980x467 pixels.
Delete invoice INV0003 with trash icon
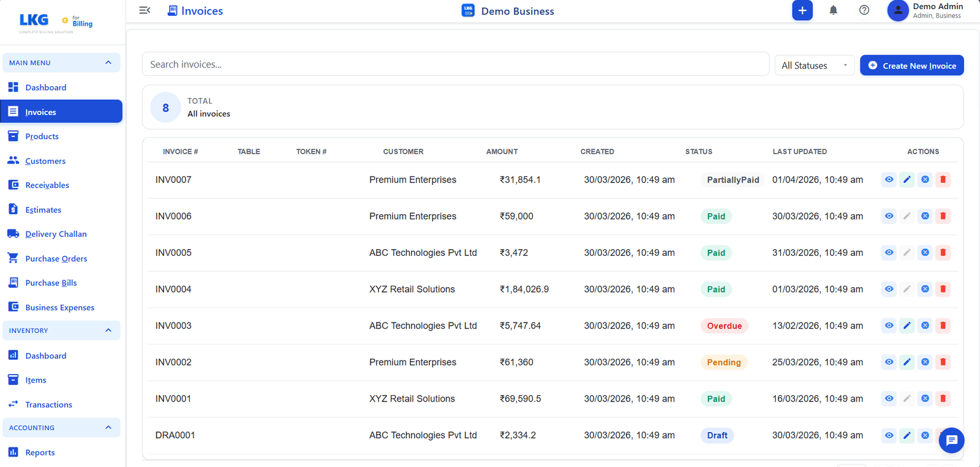coord(943,326)
